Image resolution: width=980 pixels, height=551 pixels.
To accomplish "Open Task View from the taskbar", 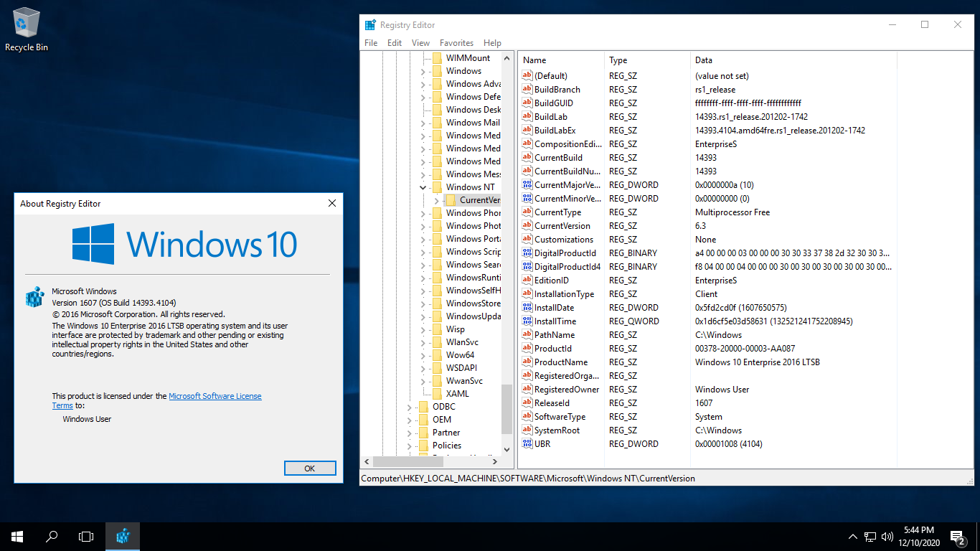I will click(x=86, y=537).
